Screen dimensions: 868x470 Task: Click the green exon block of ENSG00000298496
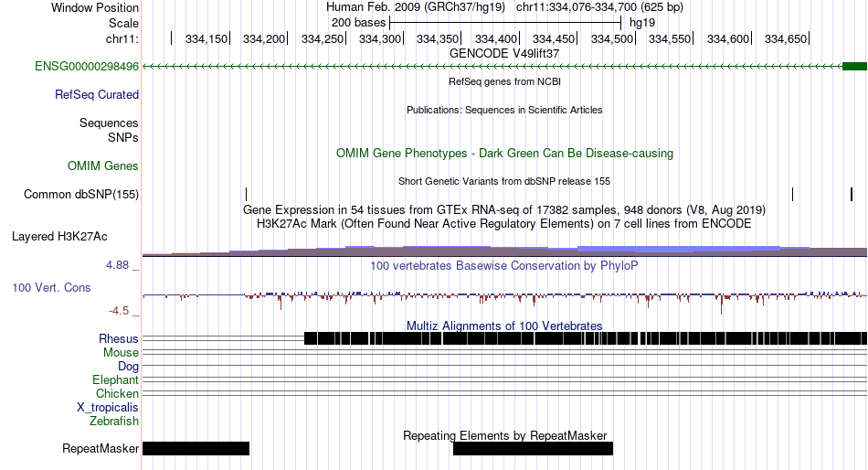pyautogui.click(x=854, y=67)
